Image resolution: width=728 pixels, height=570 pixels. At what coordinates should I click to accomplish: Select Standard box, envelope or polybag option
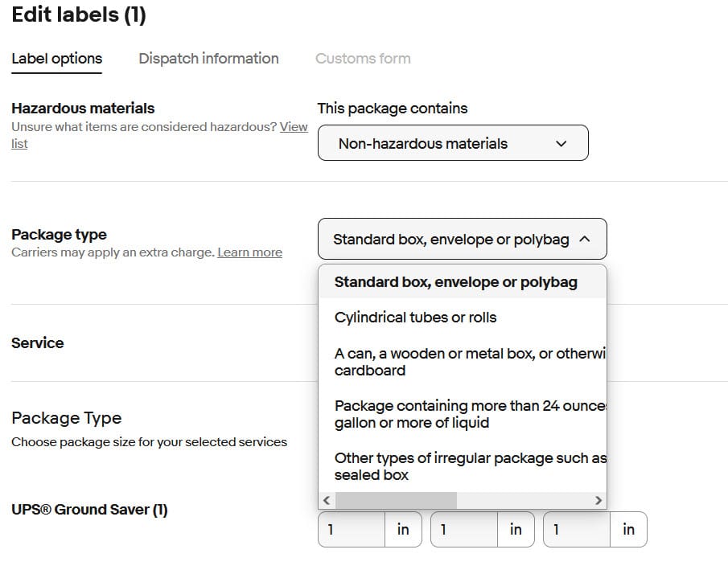click(455, 282)
